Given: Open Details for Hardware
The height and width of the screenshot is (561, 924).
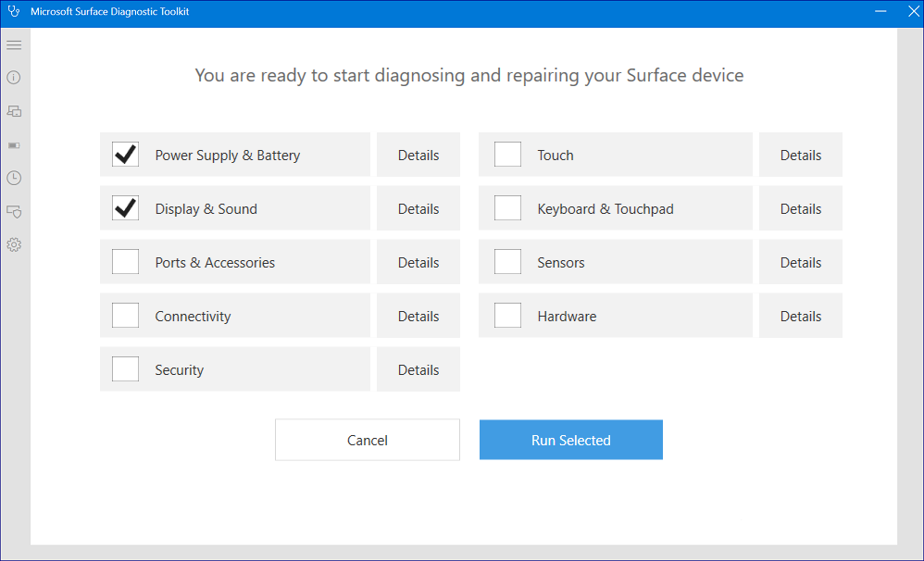Looking at the screenshot, I should (800, 317).
